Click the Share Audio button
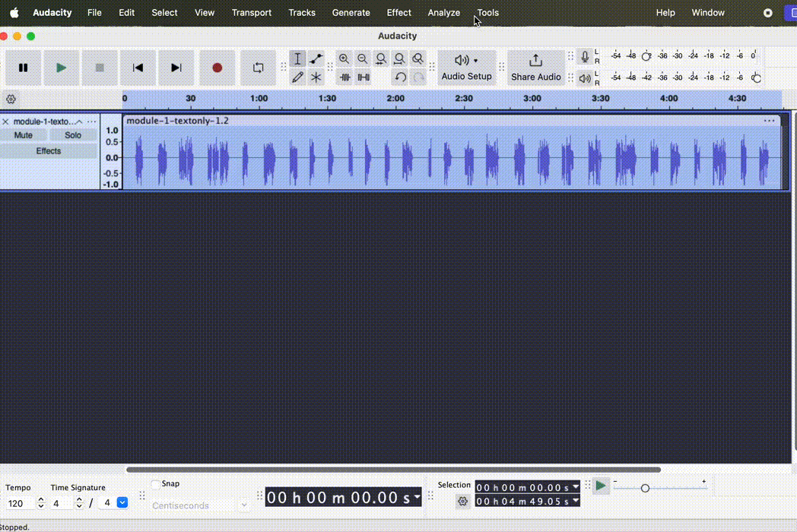Image resolution: width=797 pixels, height=532 pixels. click(535, 68)
